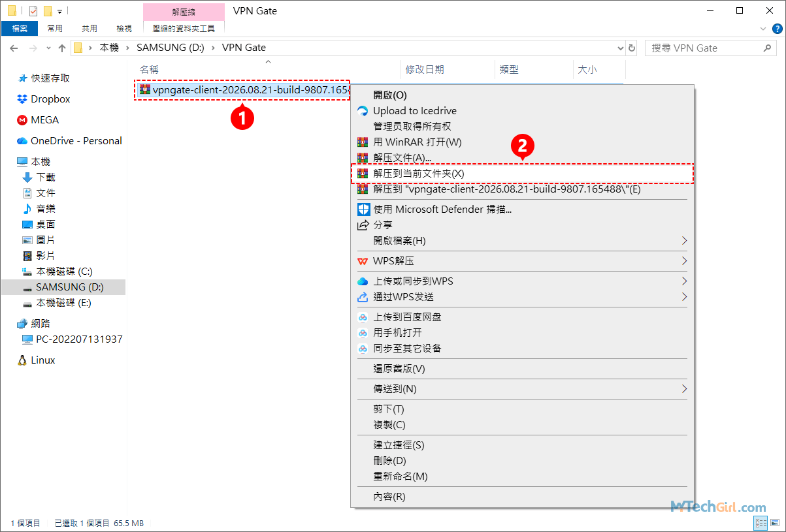The image size is (786, 532).
Task: Open the 常用 ribbon tab
Action: pos(55,29)
